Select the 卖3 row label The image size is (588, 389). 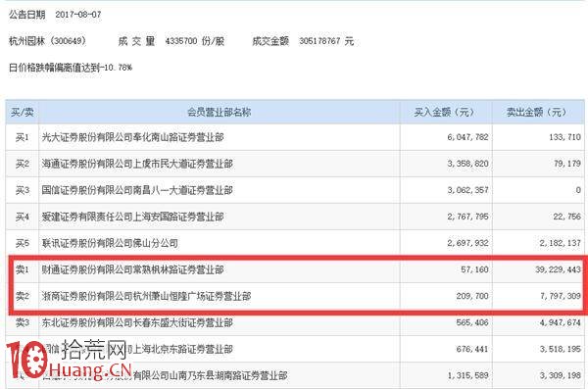(x=23, y=322)
